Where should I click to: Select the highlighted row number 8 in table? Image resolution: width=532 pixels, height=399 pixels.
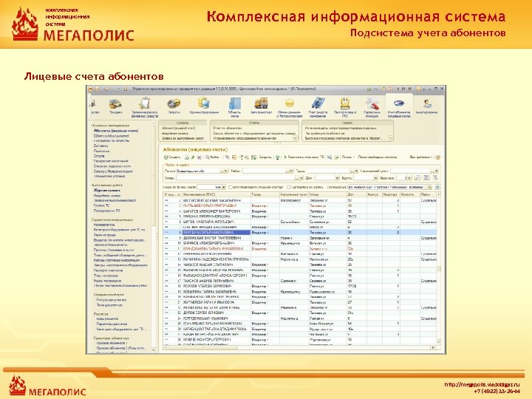click(299, 233)
